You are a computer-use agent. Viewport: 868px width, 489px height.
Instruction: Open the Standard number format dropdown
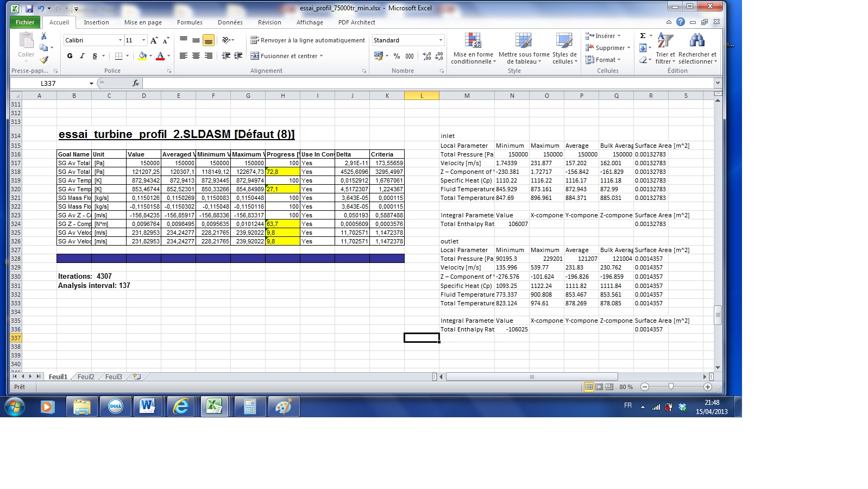click(441, 40)
